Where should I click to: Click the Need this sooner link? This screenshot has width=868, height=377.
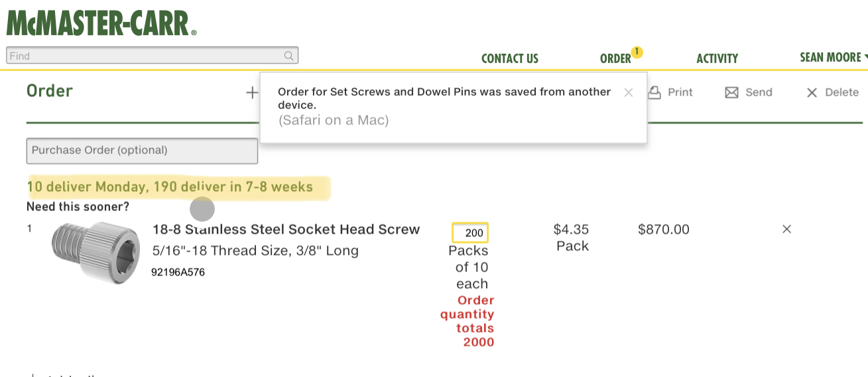[x=78, y=206]
